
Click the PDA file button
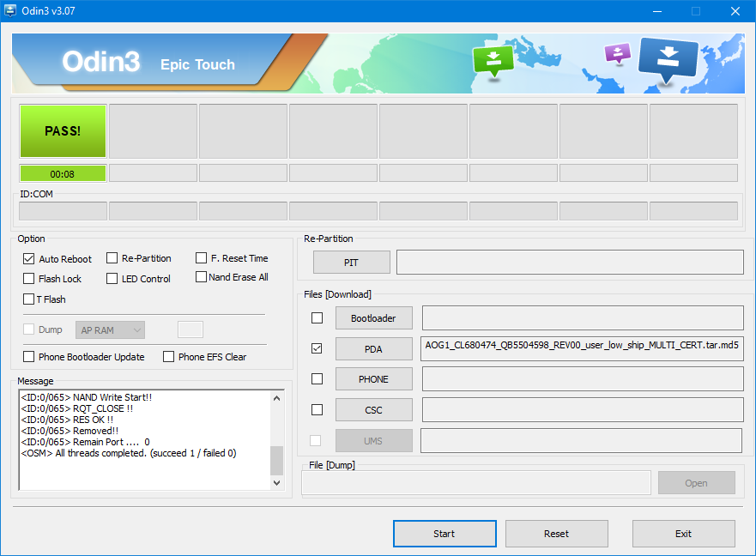373,348
